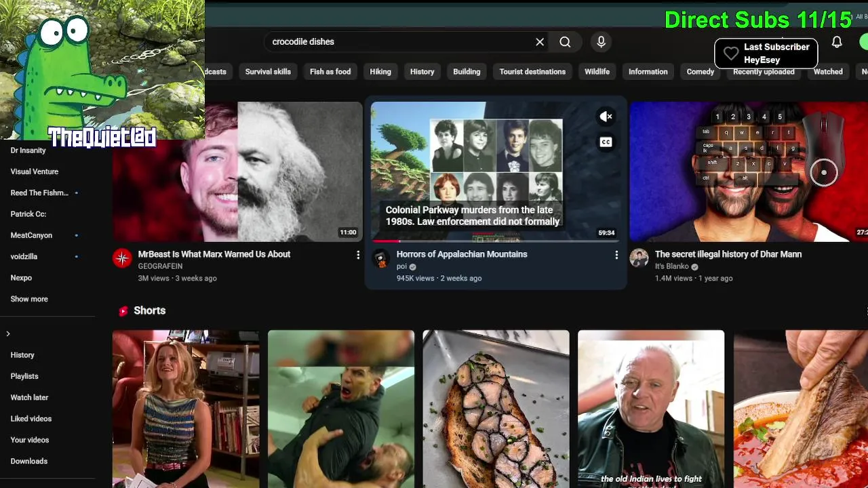Open Playlists in the sidebar

(24, 376)
